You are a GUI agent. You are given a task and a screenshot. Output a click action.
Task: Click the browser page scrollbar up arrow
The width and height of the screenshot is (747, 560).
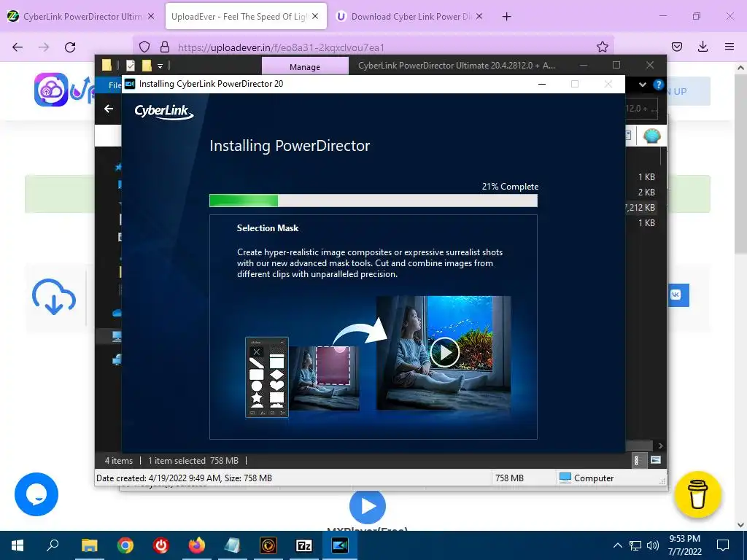(740, 68)
